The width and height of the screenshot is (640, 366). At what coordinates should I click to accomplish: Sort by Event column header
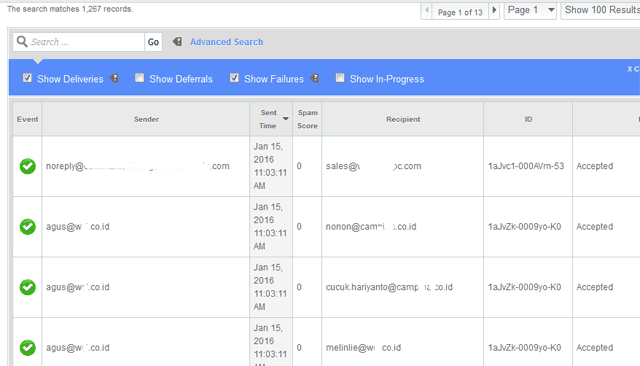pos(27,119)
